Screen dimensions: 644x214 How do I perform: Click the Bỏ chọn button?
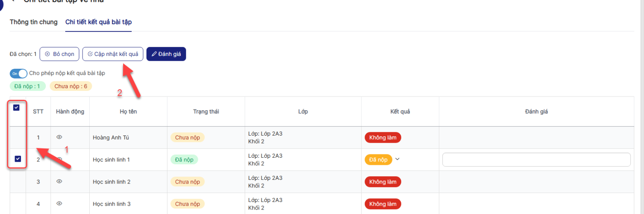pyautogui.click(x=60, y=54)
